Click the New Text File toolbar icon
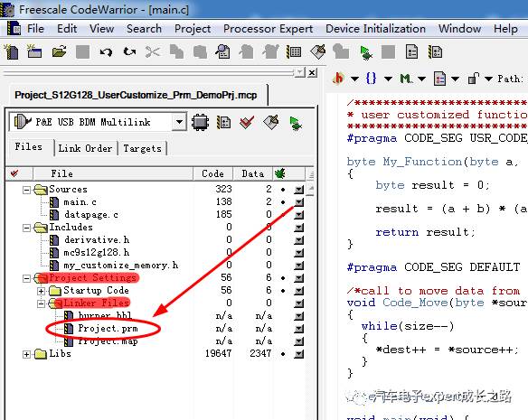This screenshot has height=420, width=528. point(12,52)
